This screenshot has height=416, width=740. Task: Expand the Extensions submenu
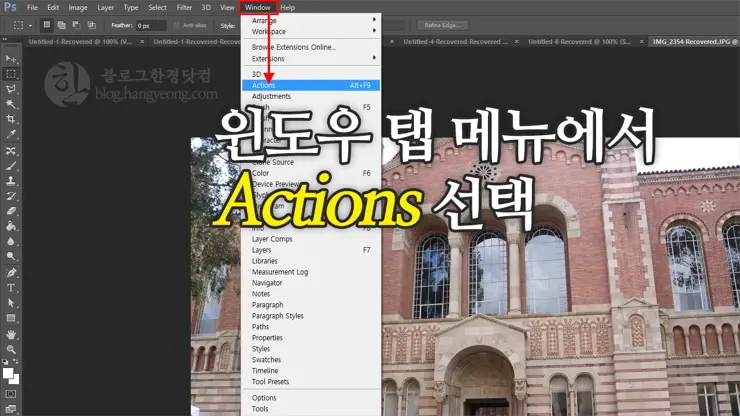pos(311,59)
